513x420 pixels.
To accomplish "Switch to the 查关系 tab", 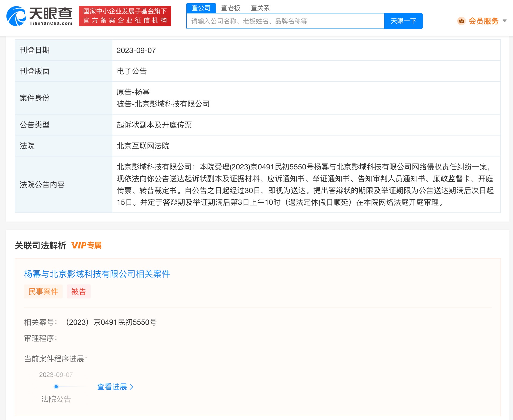I will tap(260, 8).
